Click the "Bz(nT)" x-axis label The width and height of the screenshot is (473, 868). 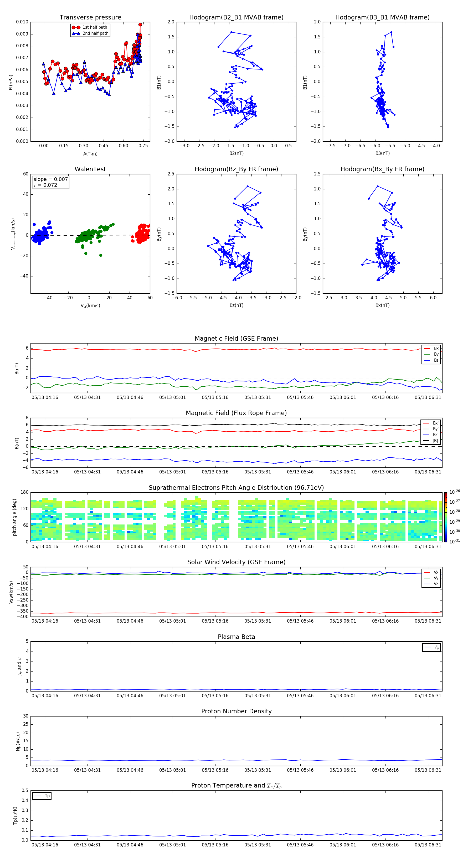236,305
